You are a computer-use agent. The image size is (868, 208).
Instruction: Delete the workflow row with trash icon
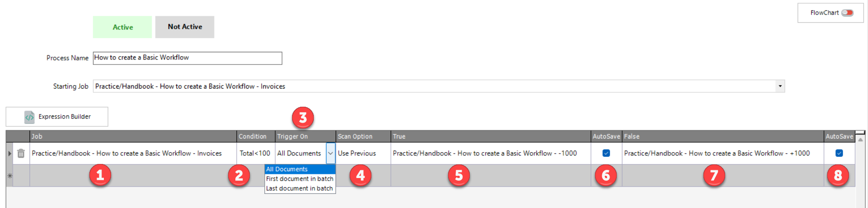[x=21, y=154]
